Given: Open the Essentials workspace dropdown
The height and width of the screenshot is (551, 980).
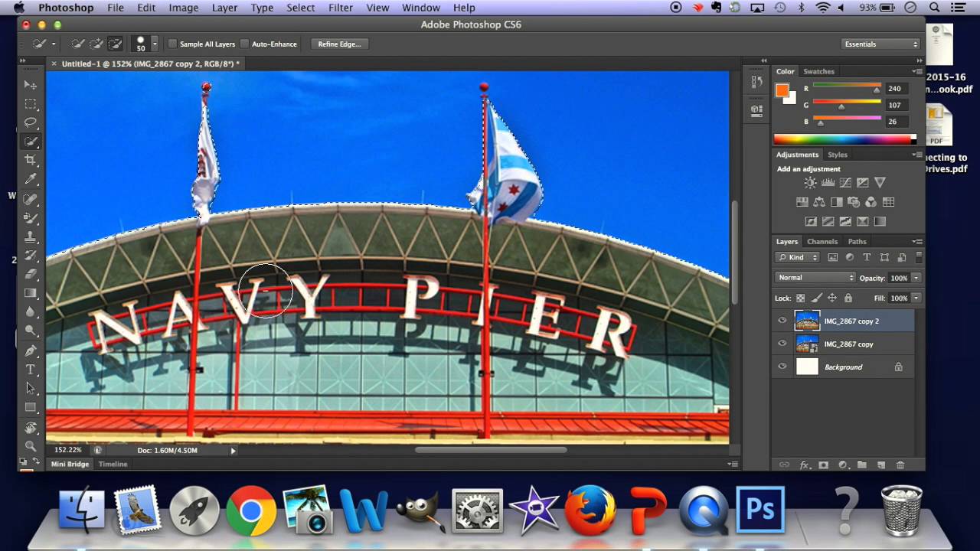Looking at the screenshot, I should click(x=880, y=44).
